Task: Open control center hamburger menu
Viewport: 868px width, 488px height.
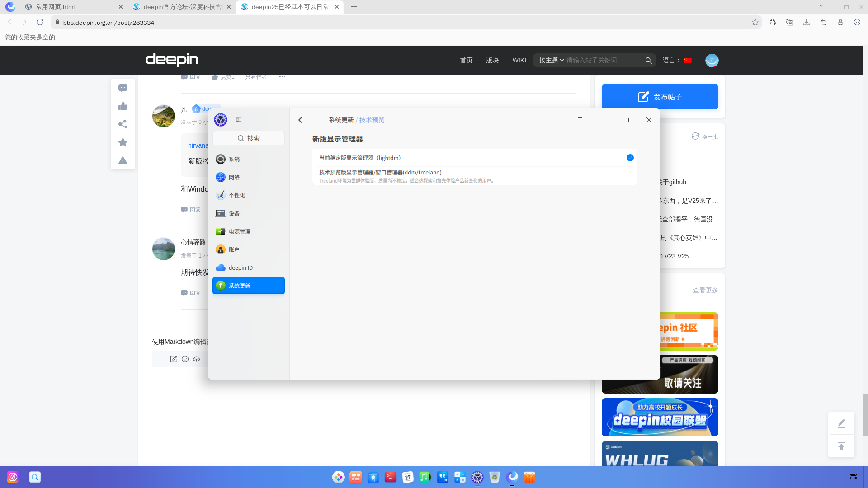Action: tap(581, 120)
